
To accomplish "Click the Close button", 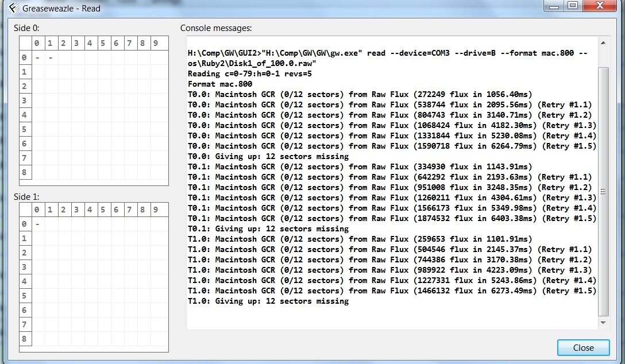I will (x=583, y=348).
